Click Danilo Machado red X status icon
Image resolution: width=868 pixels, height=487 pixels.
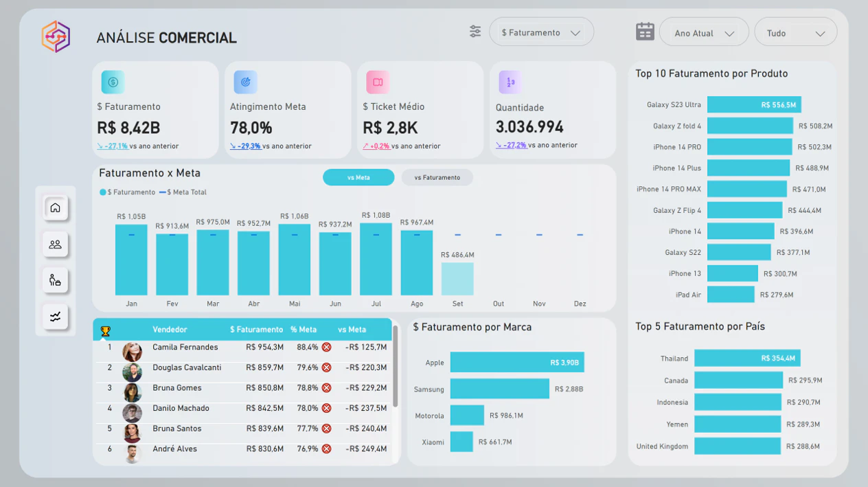(x=326, y=408)
